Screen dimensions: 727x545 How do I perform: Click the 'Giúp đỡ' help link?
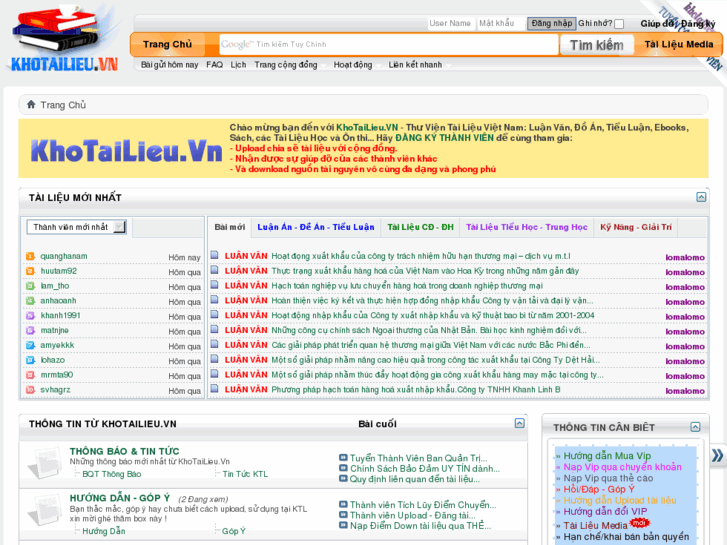658,24
